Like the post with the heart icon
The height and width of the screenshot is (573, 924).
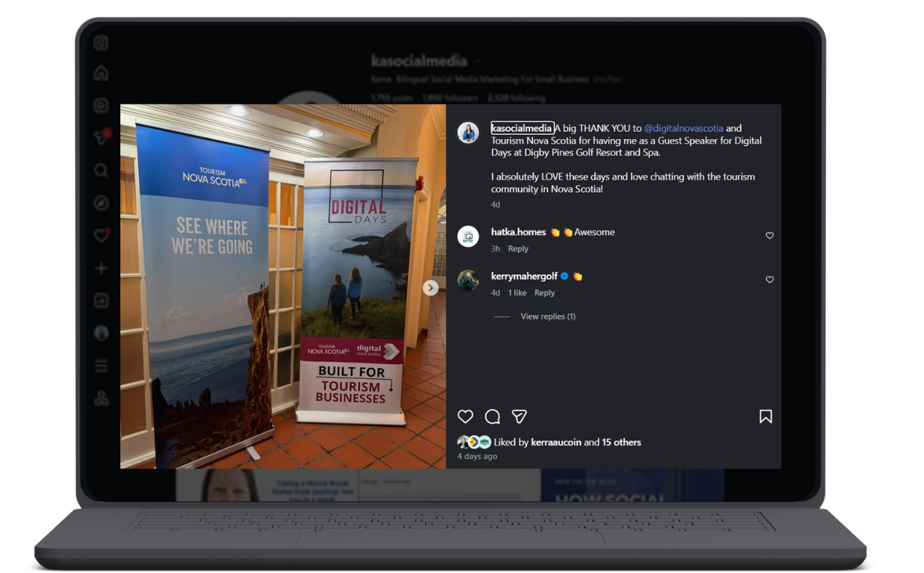[466, 416]
